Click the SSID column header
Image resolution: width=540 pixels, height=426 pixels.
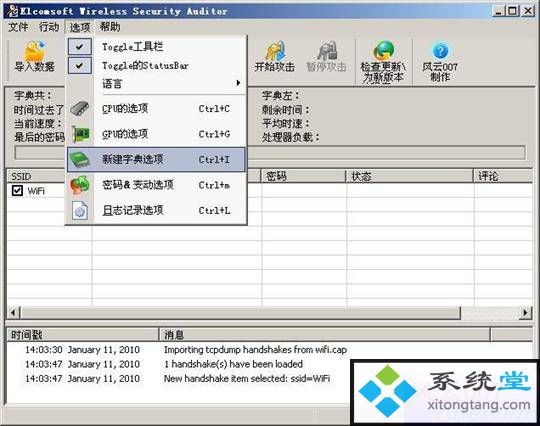pyautogui.click(x=36, y=176)
